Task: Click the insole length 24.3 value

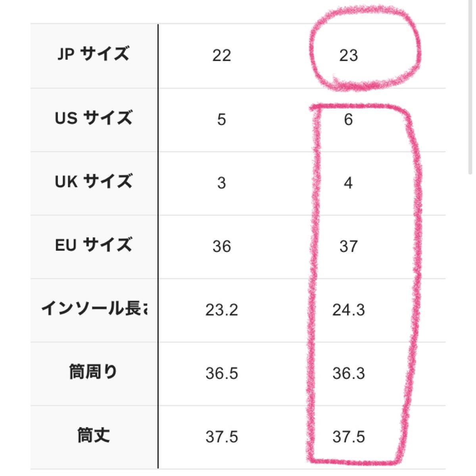Action: coord(348,310)
